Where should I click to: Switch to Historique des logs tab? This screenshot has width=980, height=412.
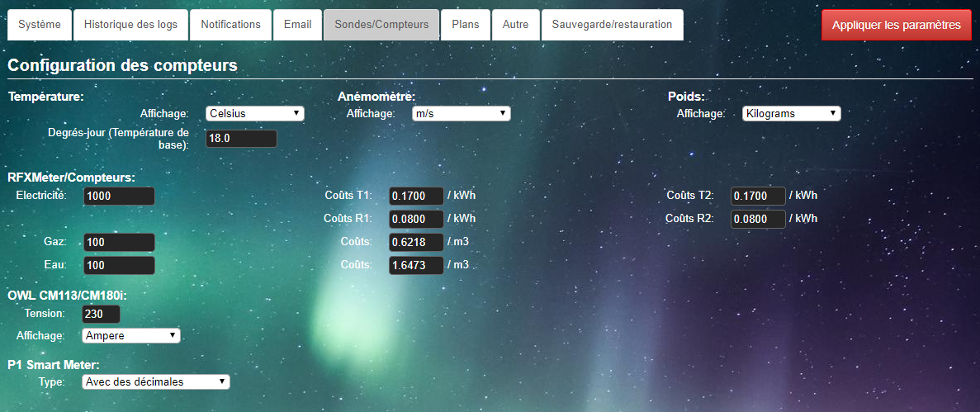tap(130, 25)
